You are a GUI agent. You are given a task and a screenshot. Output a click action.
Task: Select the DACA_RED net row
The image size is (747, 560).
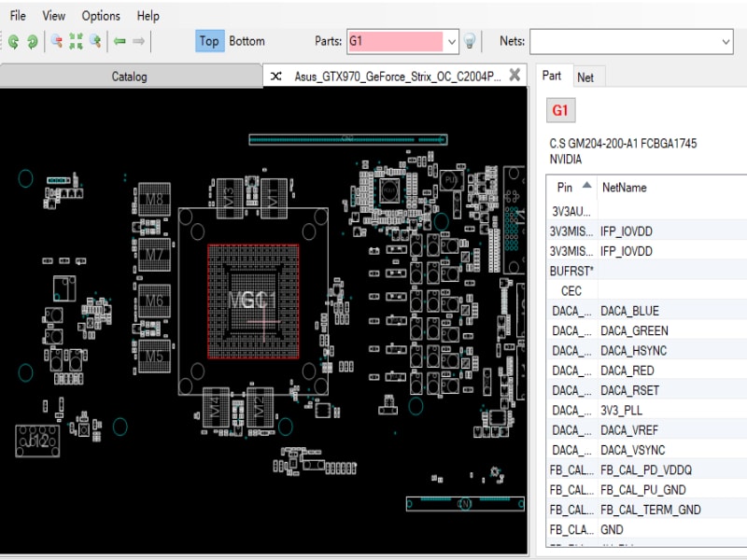tap(647, 371)
